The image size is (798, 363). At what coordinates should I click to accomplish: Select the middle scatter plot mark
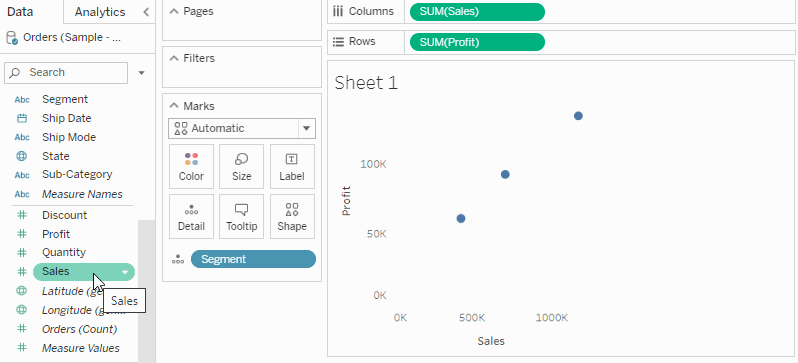[505, 175]
